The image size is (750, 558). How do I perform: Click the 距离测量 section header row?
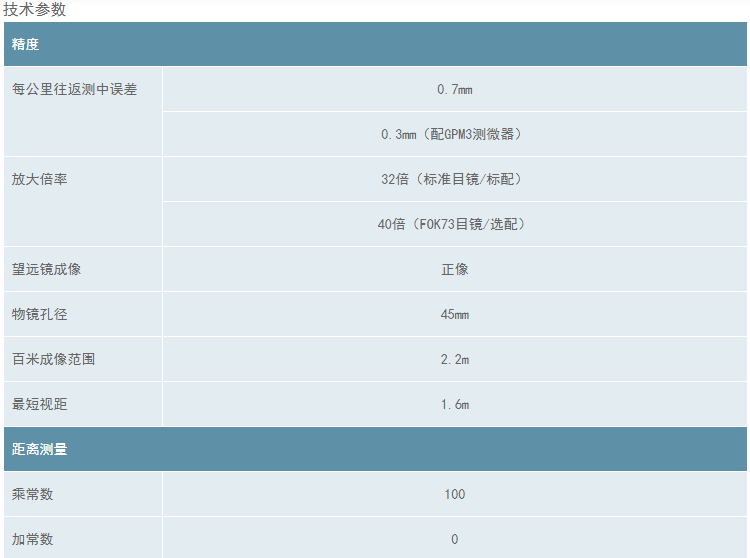coord(375,450)
